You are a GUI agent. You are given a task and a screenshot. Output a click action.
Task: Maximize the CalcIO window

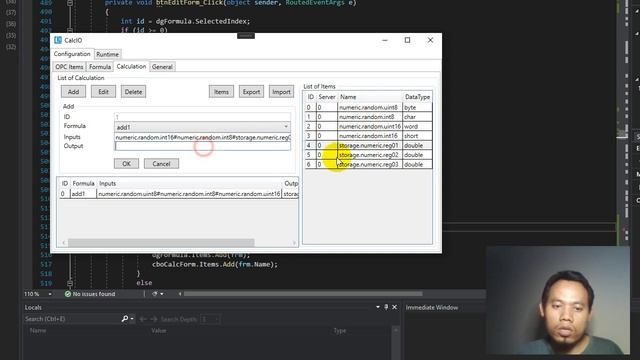coord(407,40)
